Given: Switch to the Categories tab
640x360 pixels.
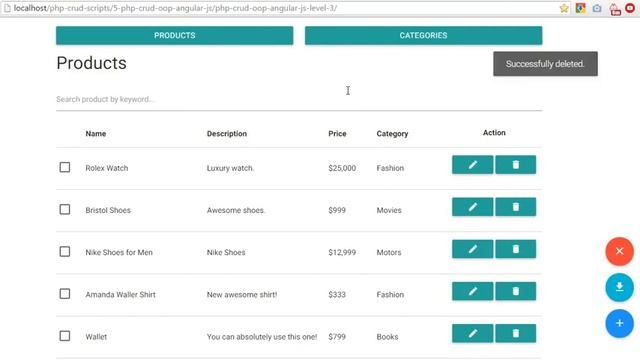Looking at the screenshot, I should 423,36.
